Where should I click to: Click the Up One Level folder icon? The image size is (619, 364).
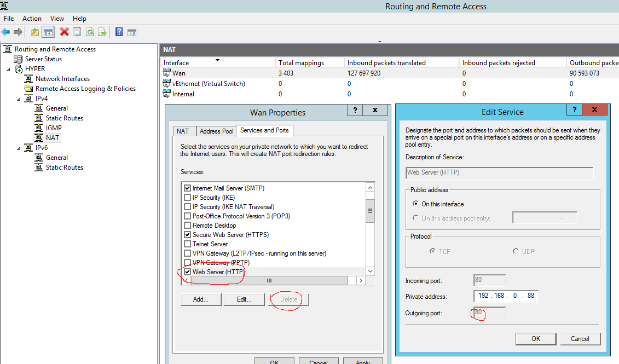pyautogui.click(x=35, y=32)
